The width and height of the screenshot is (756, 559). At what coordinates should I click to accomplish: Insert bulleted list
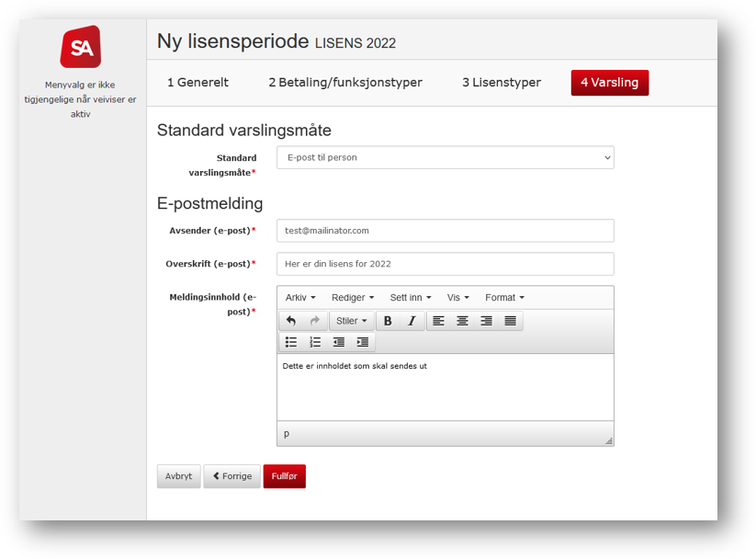point(291,342)
